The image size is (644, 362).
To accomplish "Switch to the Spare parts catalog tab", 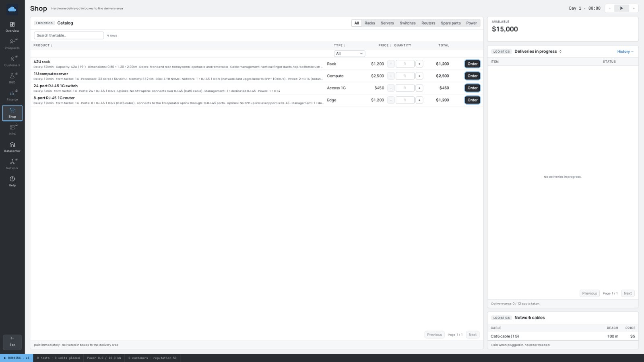I will (x=450, y=23).
